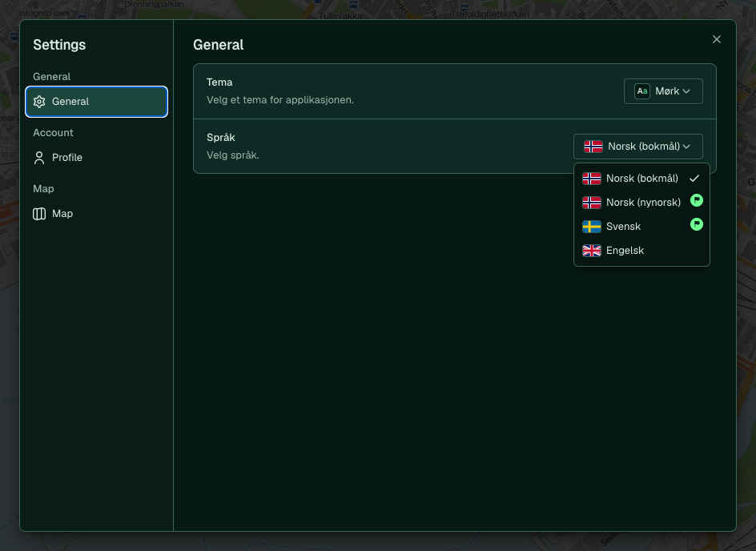Click the British flag icon in the list
This screenshot has width=756, height=551.
[x=592, y=251]
